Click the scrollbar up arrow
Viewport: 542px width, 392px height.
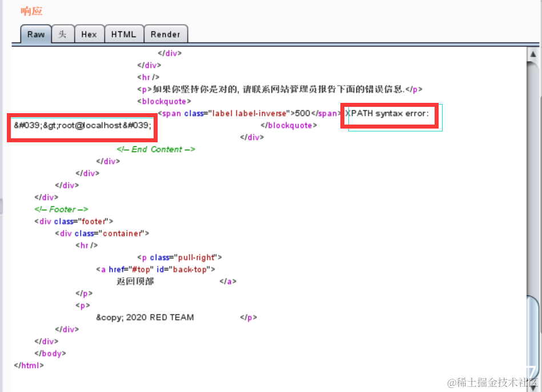(533, 54)
